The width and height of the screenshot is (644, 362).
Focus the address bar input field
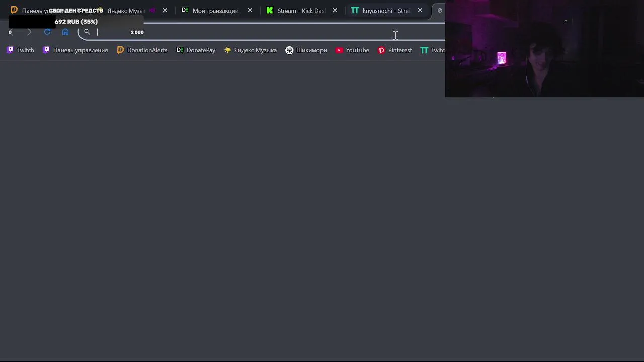pos(262,32)
